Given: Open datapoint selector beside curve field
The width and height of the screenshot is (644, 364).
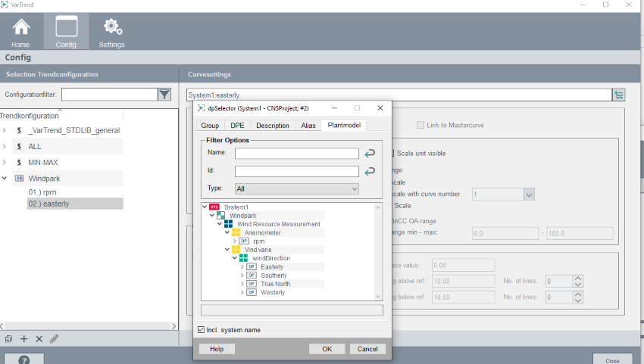Looking at the screenshot, I should 620,95.
